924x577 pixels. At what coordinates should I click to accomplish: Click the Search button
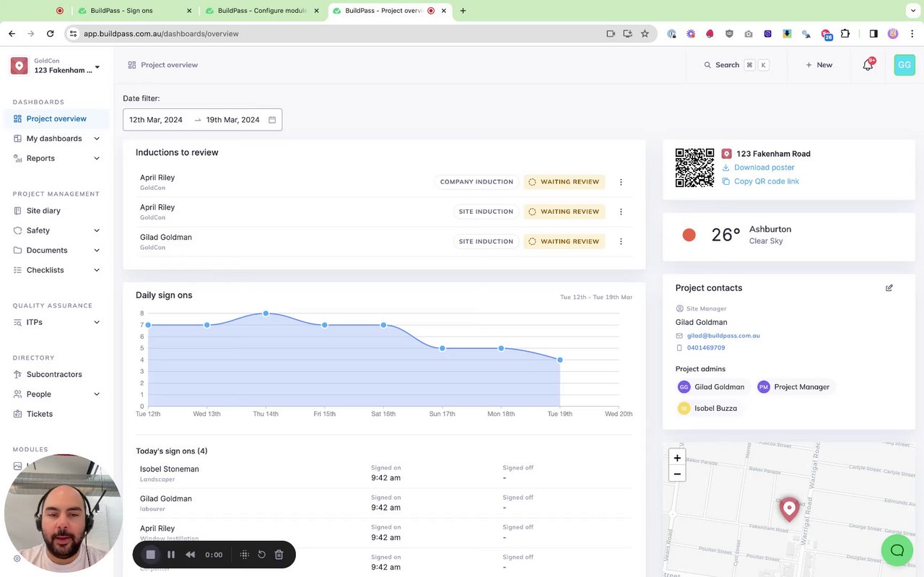(x=736, y=65)
